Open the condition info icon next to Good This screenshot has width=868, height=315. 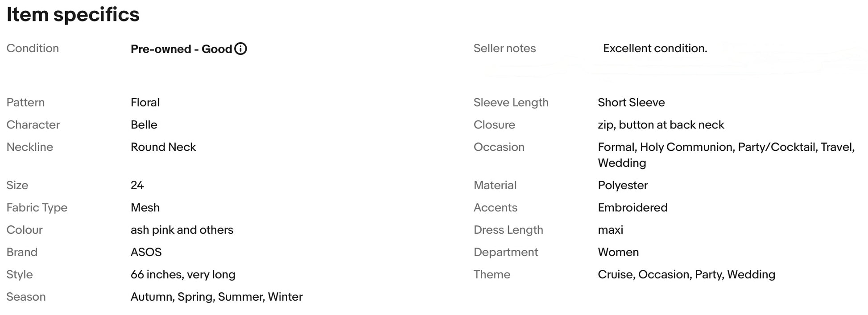click(x=240, y=49)
